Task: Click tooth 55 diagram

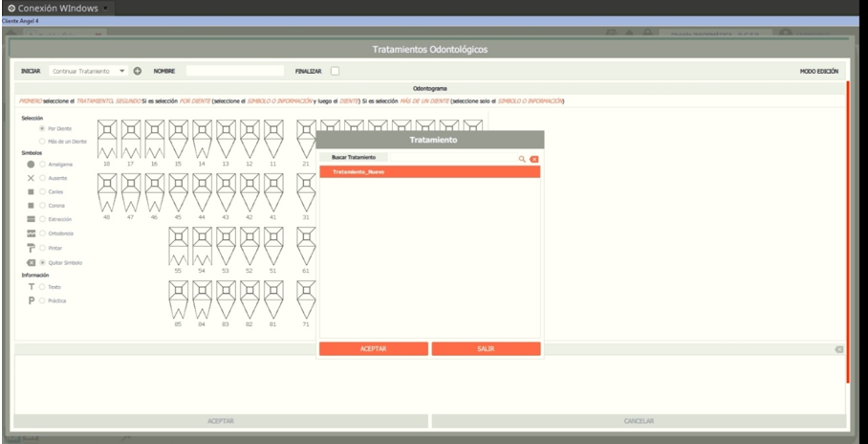Action: (178, 246)
